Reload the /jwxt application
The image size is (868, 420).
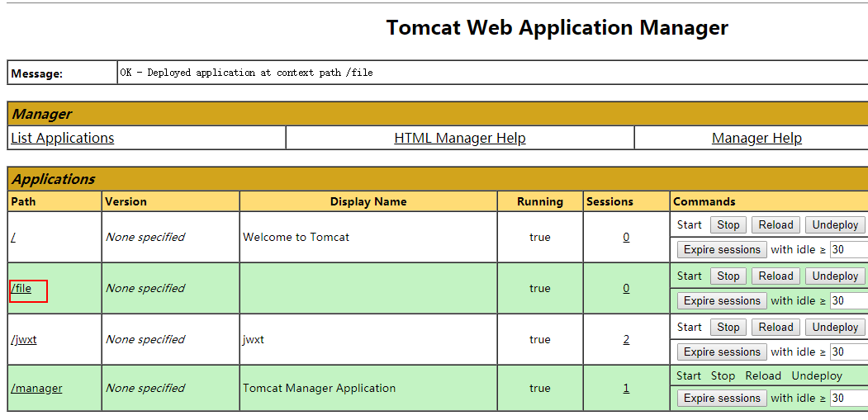tap(776, 327)
